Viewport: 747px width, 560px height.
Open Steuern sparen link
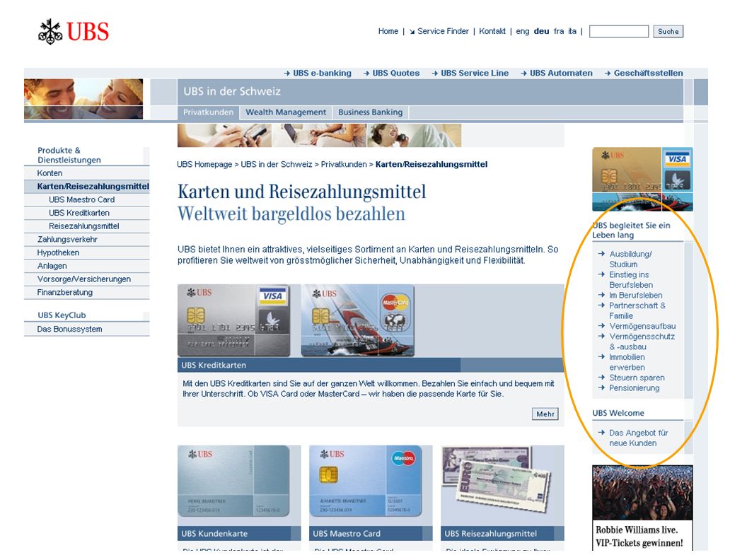pos(637,378)
